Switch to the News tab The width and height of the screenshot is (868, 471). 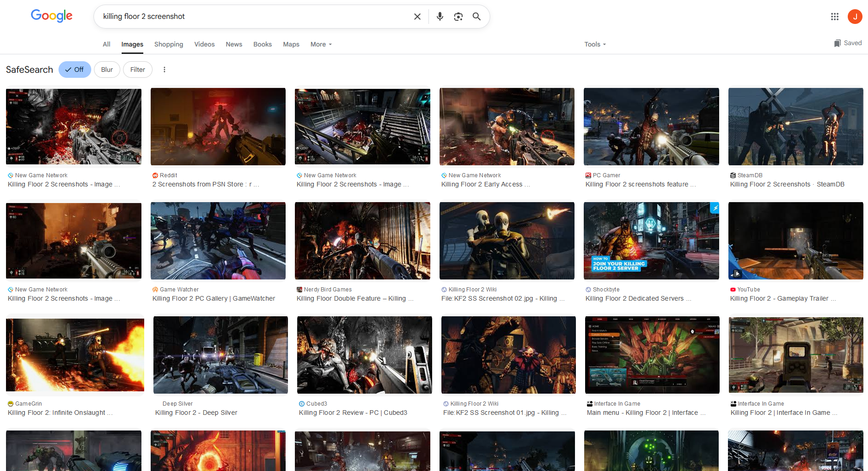[x=234, y=44]
